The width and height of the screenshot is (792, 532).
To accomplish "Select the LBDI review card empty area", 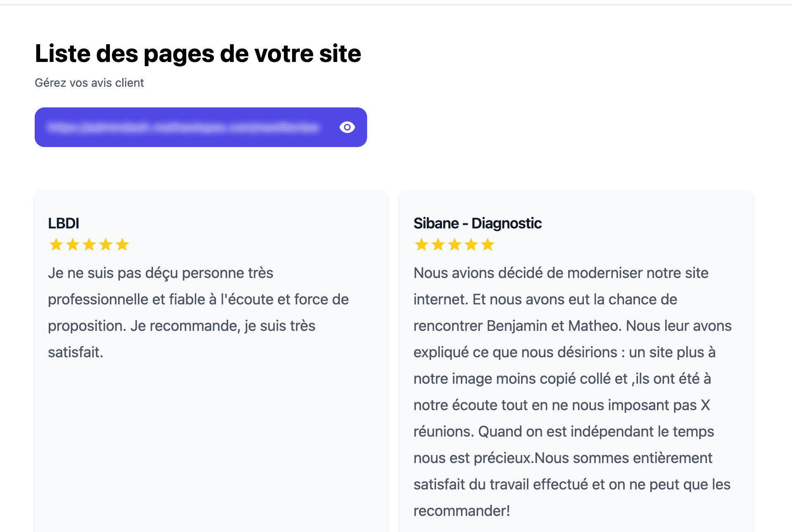I will tap(211, 446).
